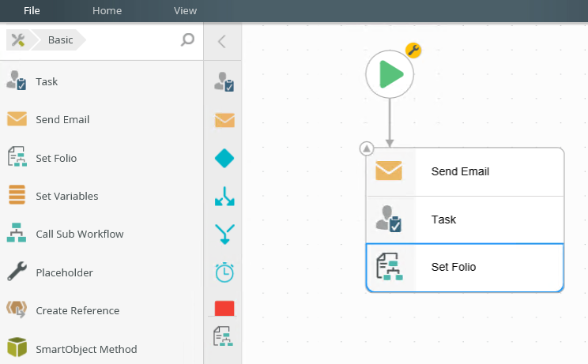Pick the Merge arrows icon
Image resolution: width=588 pixels, height=364 pixels.
point(224,234)
